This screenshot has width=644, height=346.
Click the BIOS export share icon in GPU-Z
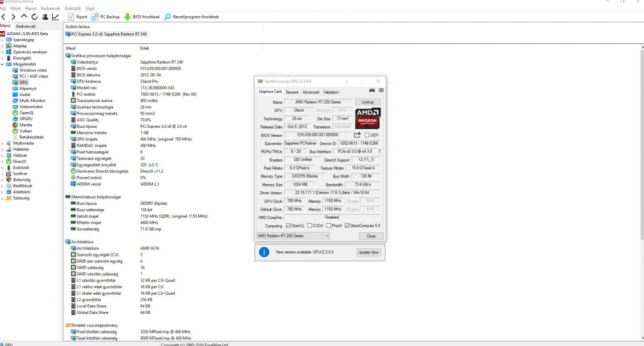(x=357, y=135)
